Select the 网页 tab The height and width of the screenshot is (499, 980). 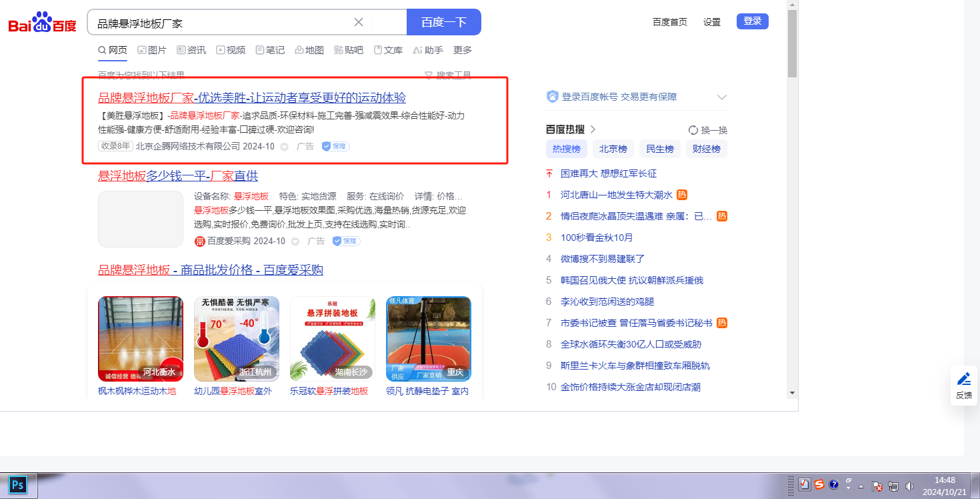click(113, 50)
